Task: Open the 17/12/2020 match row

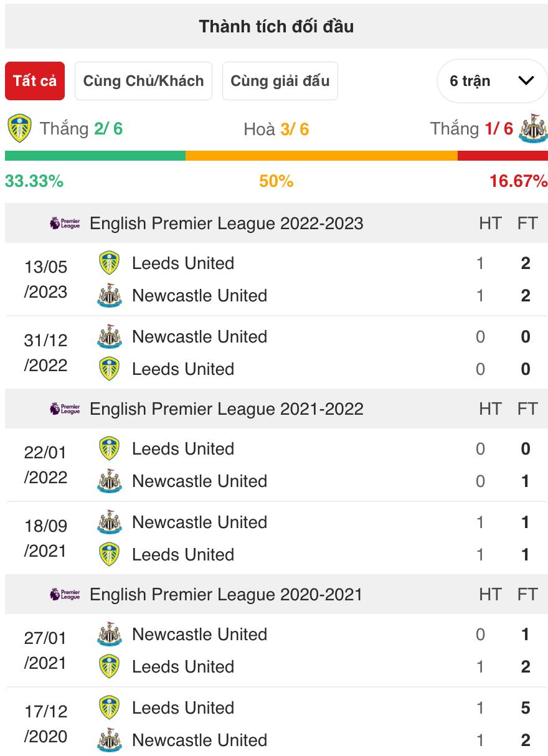Action: click(276, 724)
